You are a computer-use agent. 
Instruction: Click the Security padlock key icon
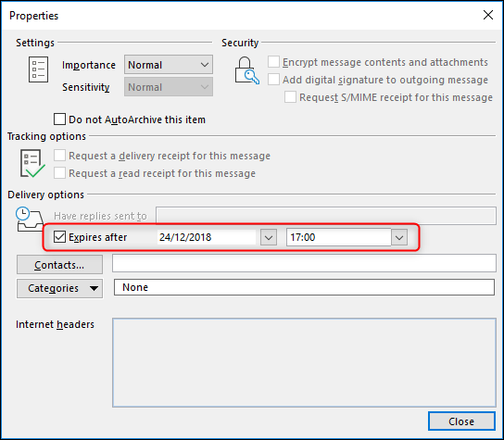(246, 70)
